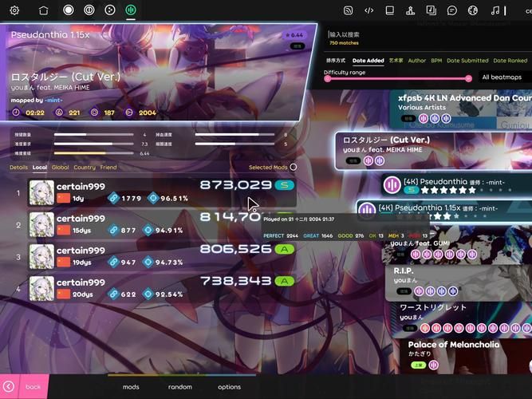Open the news feed icon

coord(348,10)
